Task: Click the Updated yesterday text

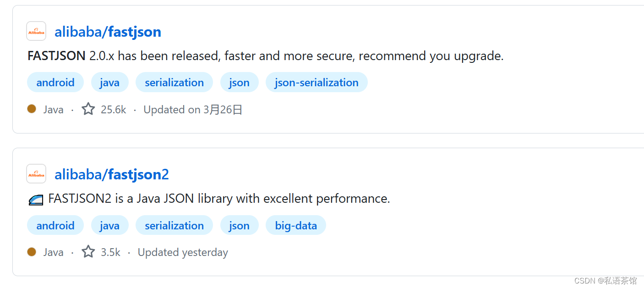Action: pyautogui.click(x=182, y=252)
